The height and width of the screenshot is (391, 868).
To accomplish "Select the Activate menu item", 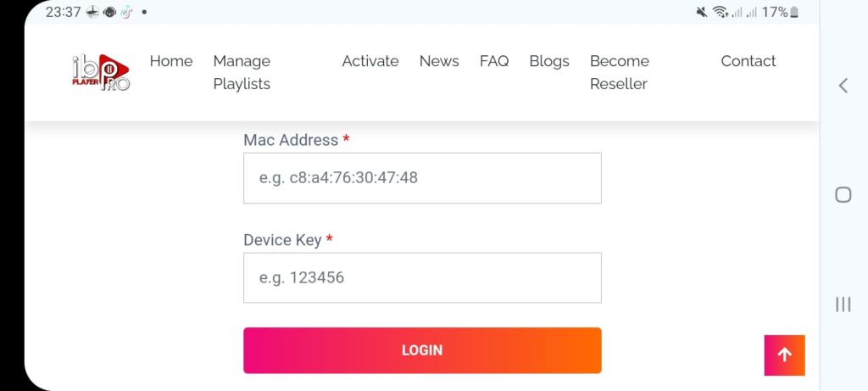I will pos(370,61).
